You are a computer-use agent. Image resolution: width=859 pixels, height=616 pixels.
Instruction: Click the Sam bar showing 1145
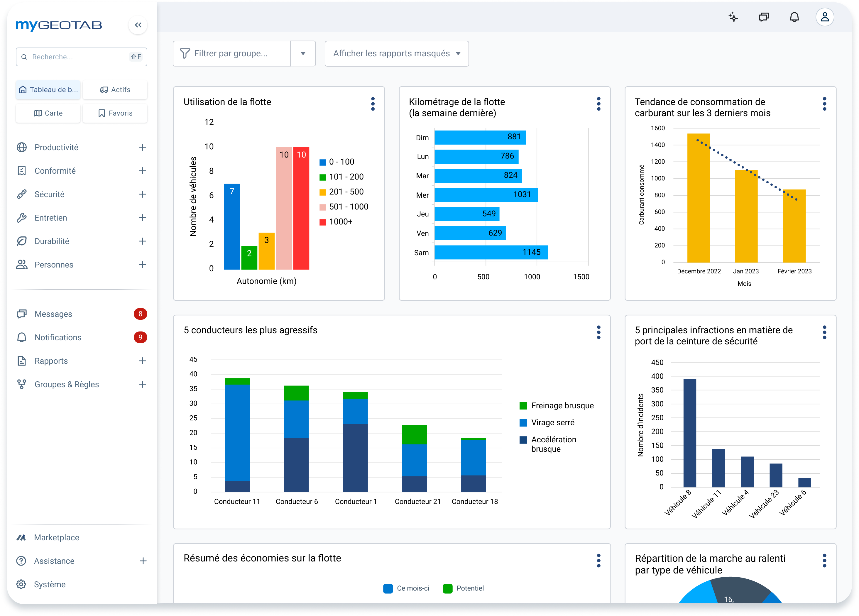491,253
